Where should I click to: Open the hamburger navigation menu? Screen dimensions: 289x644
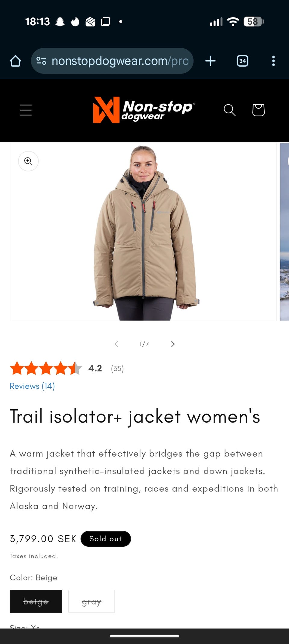click(x=26, y=110)
